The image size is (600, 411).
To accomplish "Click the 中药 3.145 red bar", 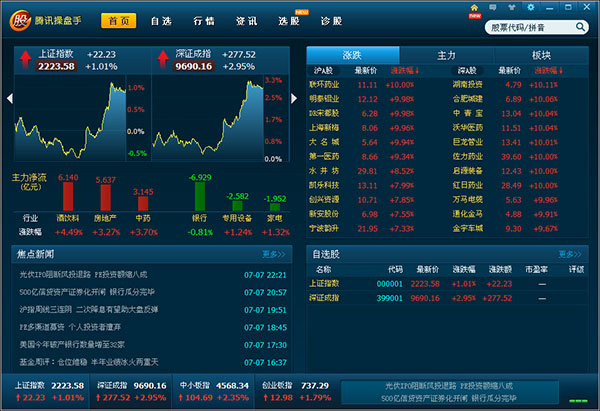I will click(x=143, y=204).
